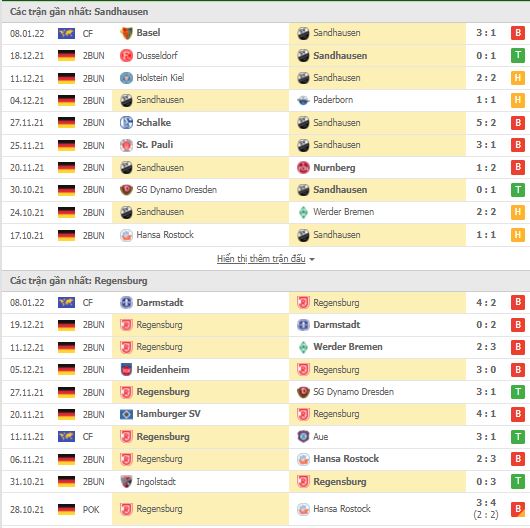Click the Hamburger SV crest icon
530x528 pixels.
[126, 414]
